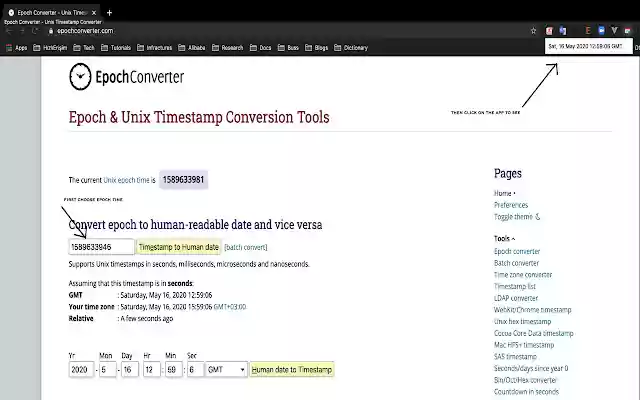This screenshot has height=400, width=640.
Task: Open the Buss bookmark folder
Action: 288,48
